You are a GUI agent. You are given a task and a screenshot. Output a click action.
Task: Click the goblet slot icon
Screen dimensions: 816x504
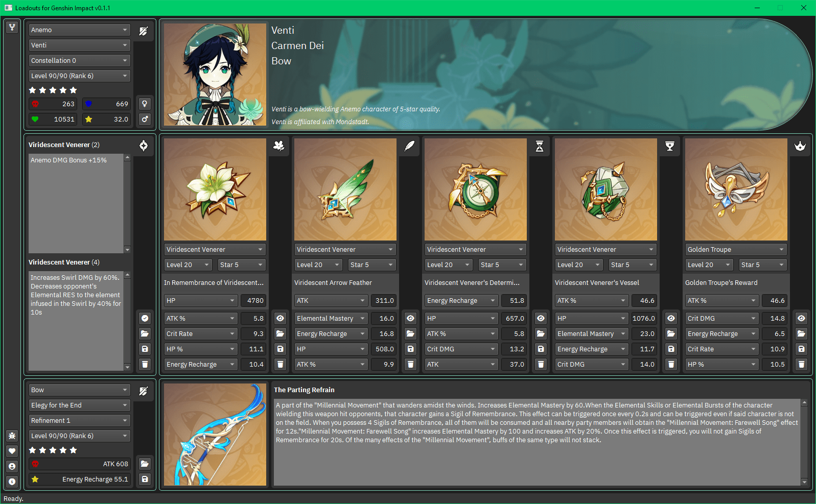[x=670, y=146]
